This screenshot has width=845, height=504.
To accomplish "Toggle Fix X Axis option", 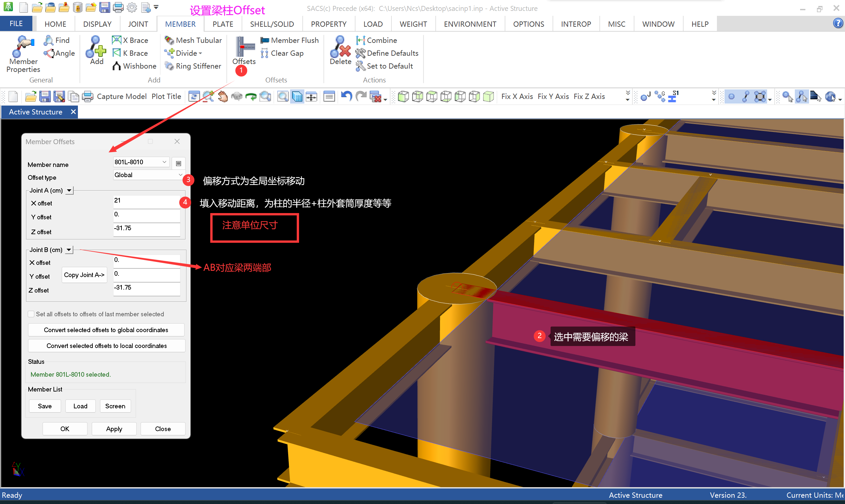I will tap(517, 96).
